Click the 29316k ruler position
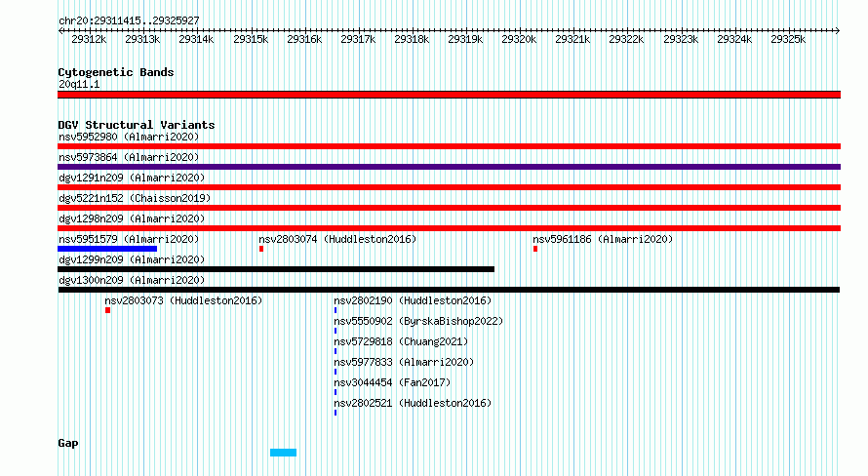 click(x=304, y=39)
